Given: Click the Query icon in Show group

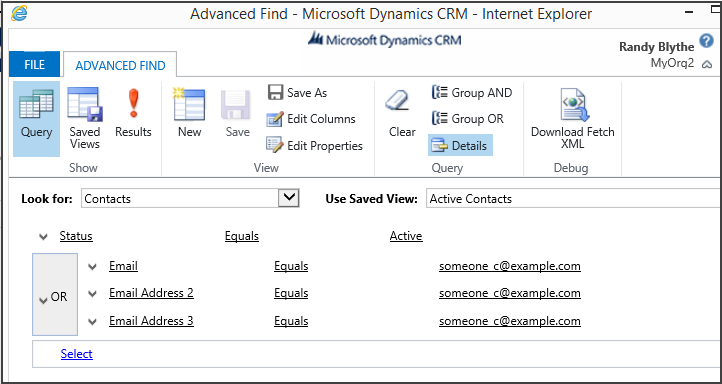Looking at the screenshot, I should point(36,119).
